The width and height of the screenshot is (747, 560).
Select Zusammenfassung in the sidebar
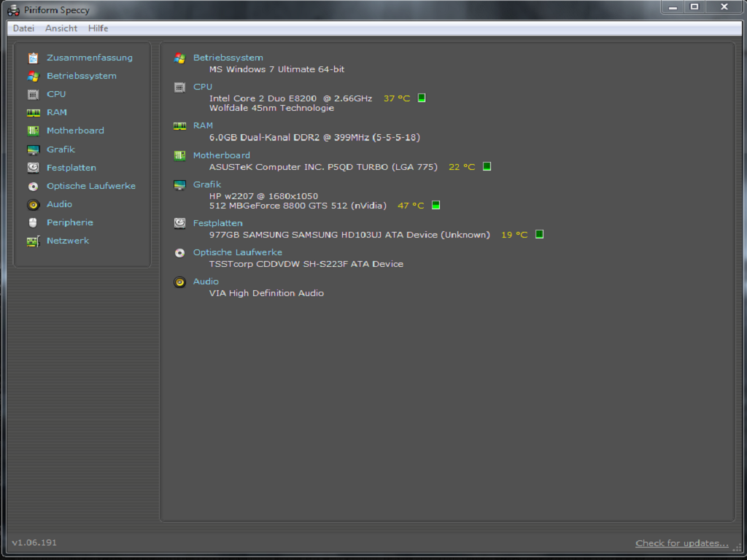(90, 58)
